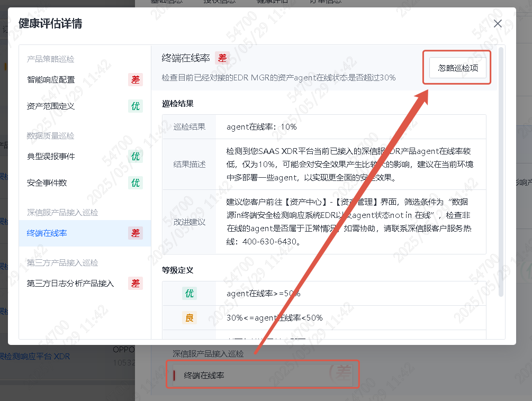The width and height of the screenshot is (532, 401).
Task: Select 智能响应配置 in the left list
Action: [51, 80]
